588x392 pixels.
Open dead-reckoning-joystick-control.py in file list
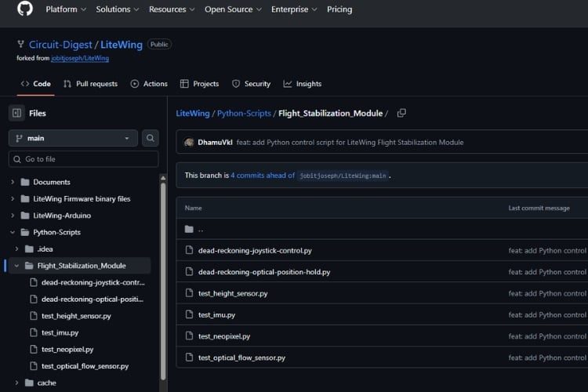coord(255,251)
